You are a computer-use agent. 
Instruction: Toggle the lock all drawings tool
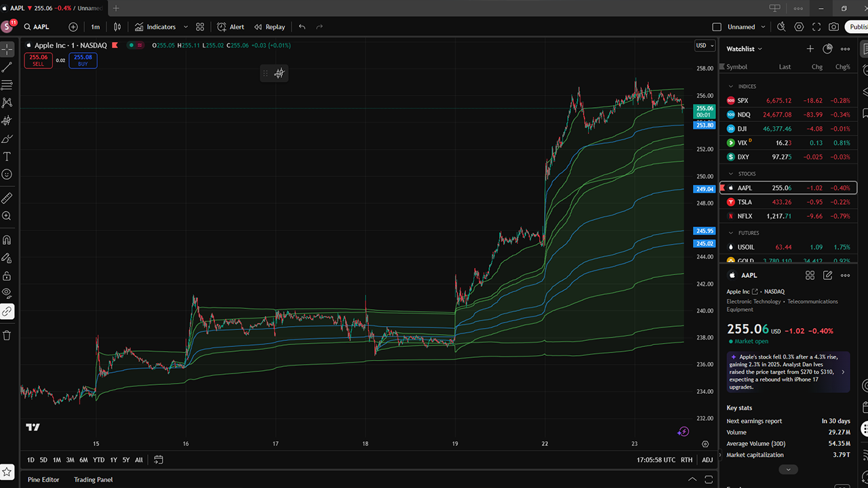[x=7, y=276]
